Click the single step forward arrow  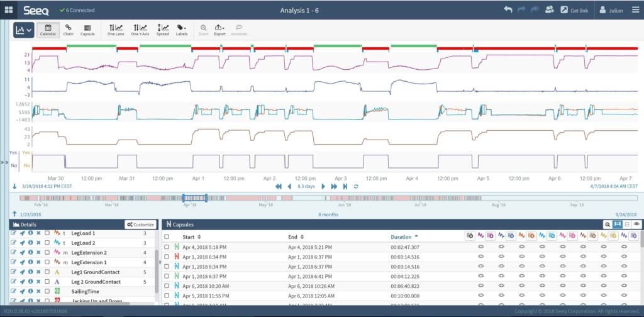(323, 186)
